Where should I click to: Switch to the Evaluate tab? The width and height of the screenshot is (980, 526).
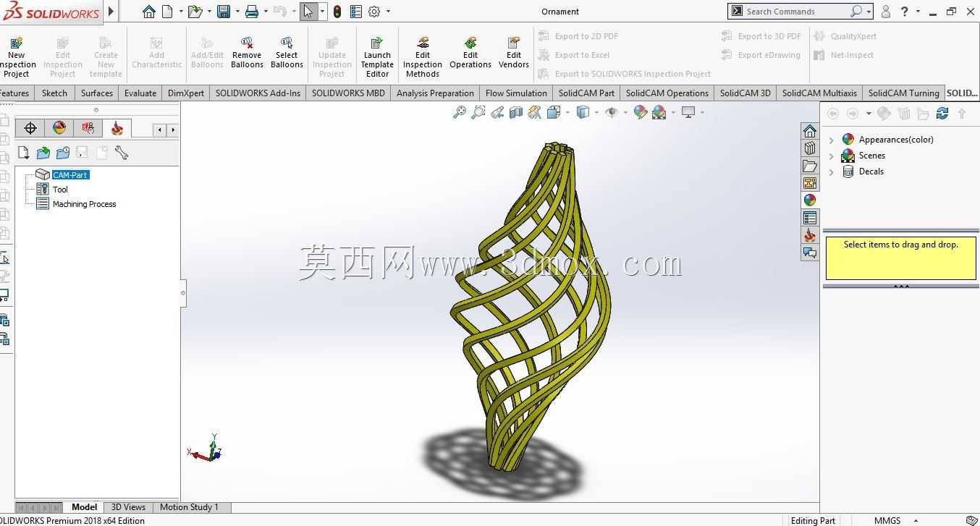[140, 93]
